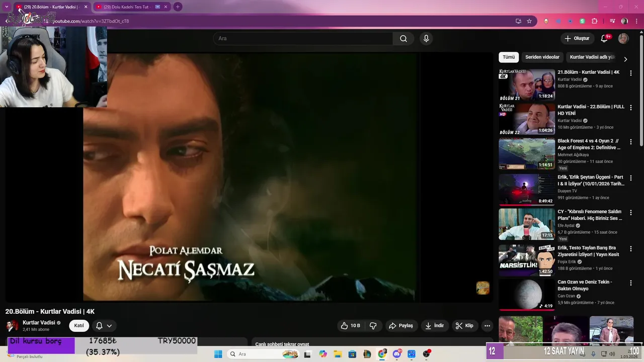The width and height of the screenshot is (644, 362).
Task: Switch to the 20.Bölüm - Kurtlar Vadisi tab
Action: point(52,7)
